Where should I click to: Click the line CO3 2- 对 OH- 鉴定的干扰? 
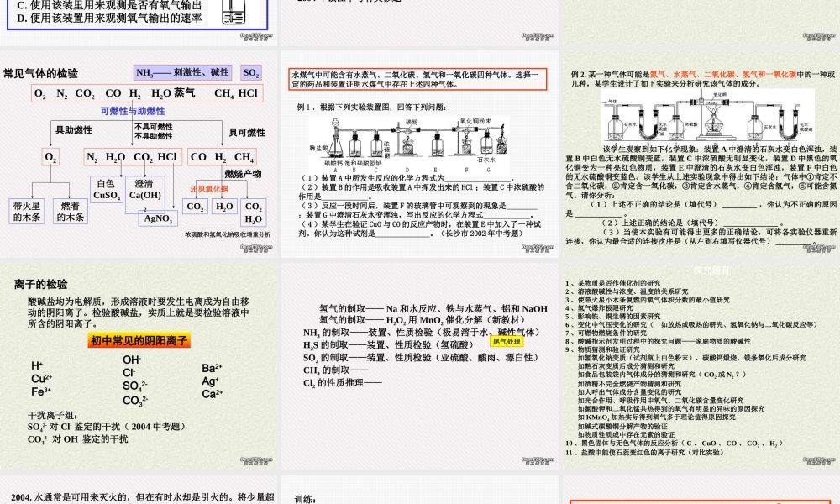(77, 438)
